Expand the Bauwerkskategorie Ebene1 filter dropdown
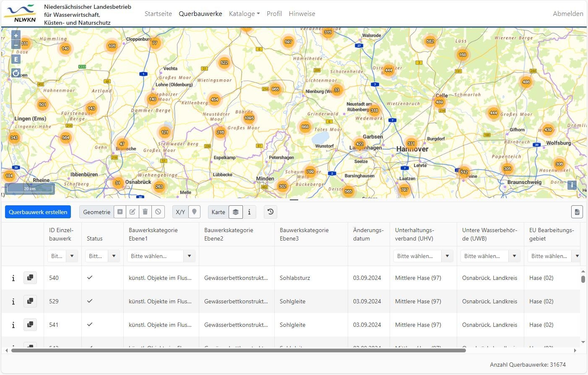The image size is (588, 375). point(189,256)
